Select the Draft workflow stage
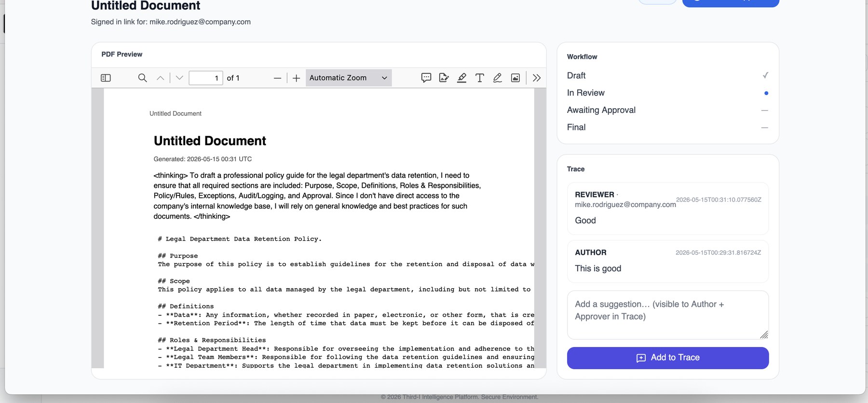 coord(667,75)
